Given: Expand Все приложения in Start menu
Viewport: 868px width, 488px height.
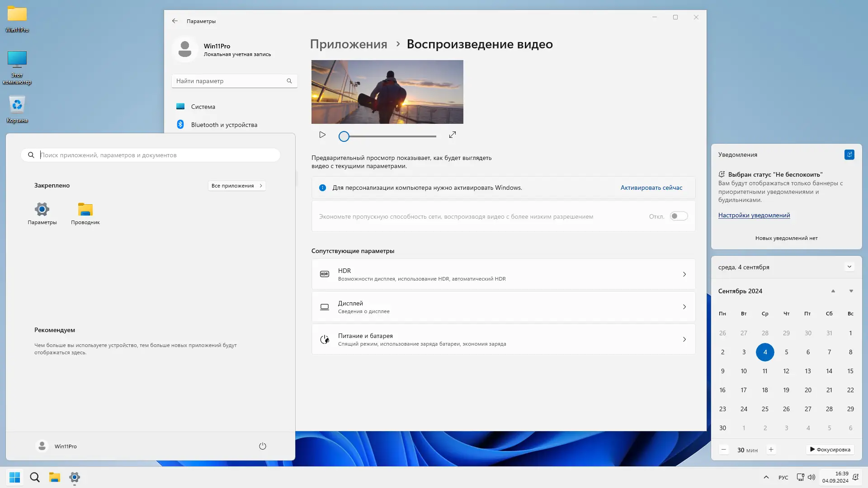Looking at the screenshot, I should coord(236,185).
